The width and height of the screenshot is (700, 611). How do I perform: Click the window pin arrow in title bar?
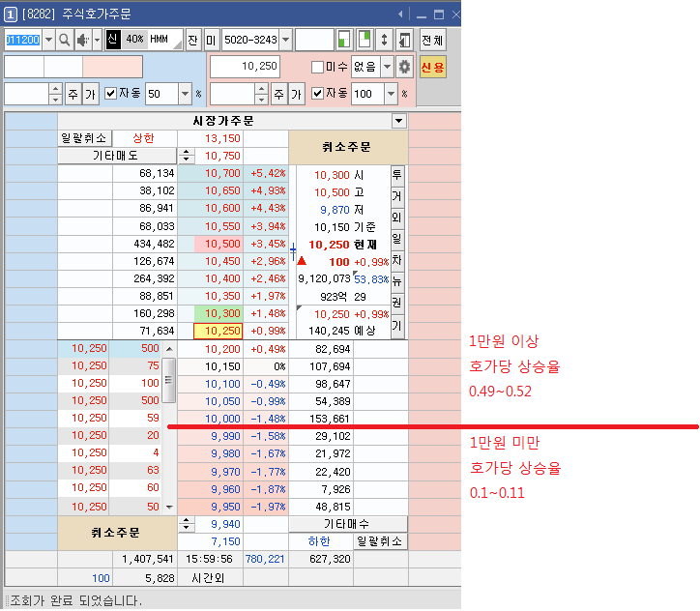pyautogui.click(x=401, y=15)
